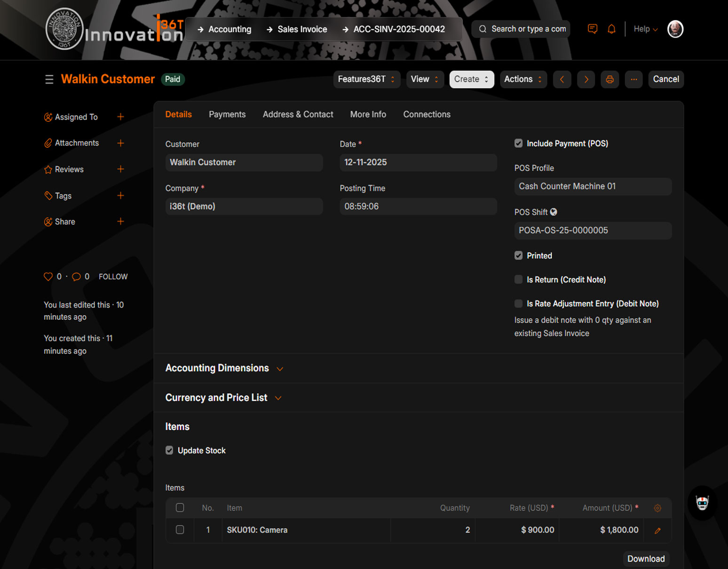Screen dimensions: 728x569
Task: Open the Create dropdown
Action: 471,79
